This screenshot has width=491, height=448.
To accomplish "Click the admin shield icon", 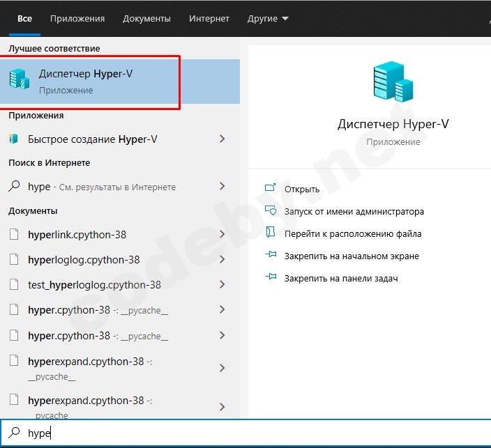I will pos(271,210).
